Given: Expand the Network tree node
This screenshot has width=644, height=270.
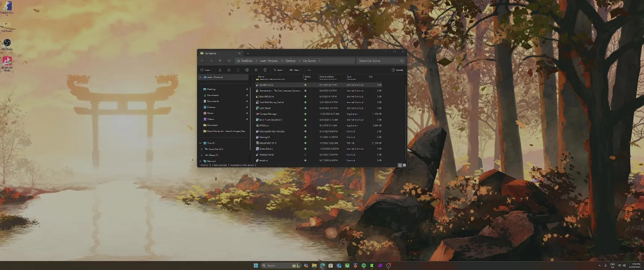Looking at the screenshot, I should click(x=200, y=161).
